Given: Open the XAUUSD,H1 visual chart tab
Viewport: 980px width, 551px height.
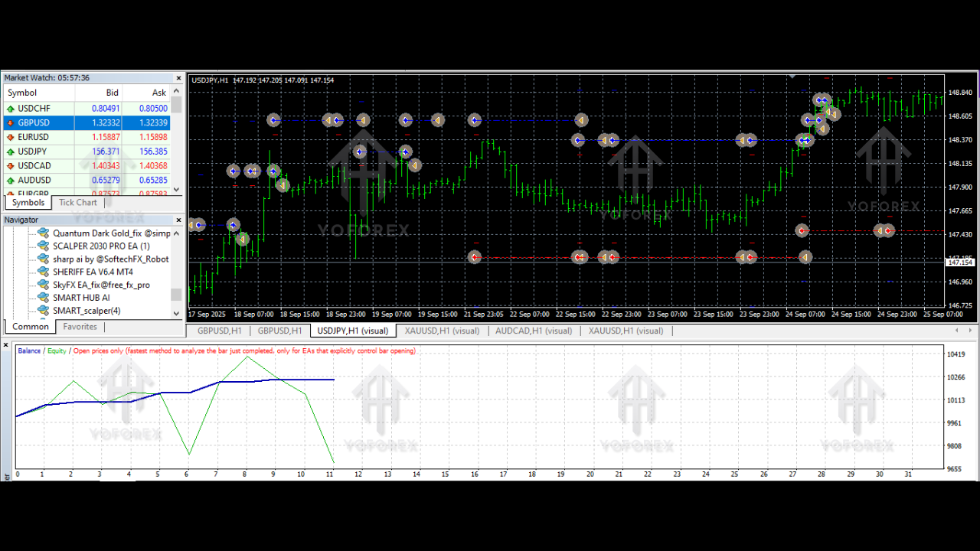Looking at the screenshot, I should (x=442, y=331).
